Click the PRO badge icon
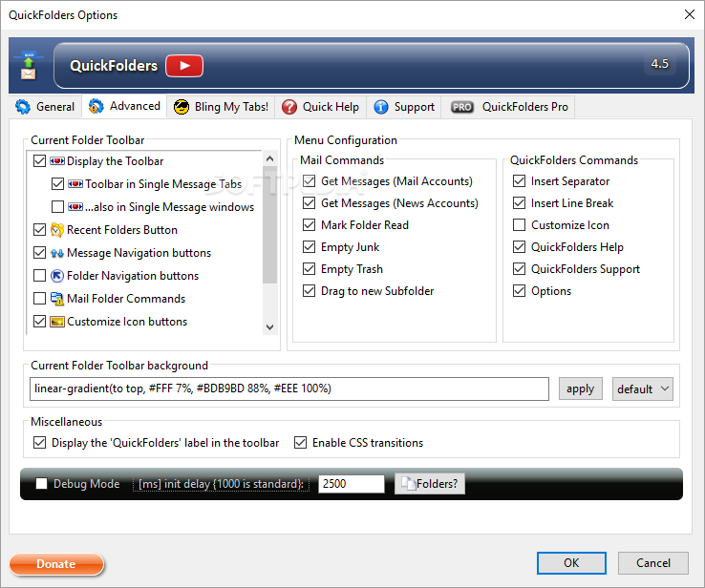This screenshot has width=705, height=588. (461, 107)
